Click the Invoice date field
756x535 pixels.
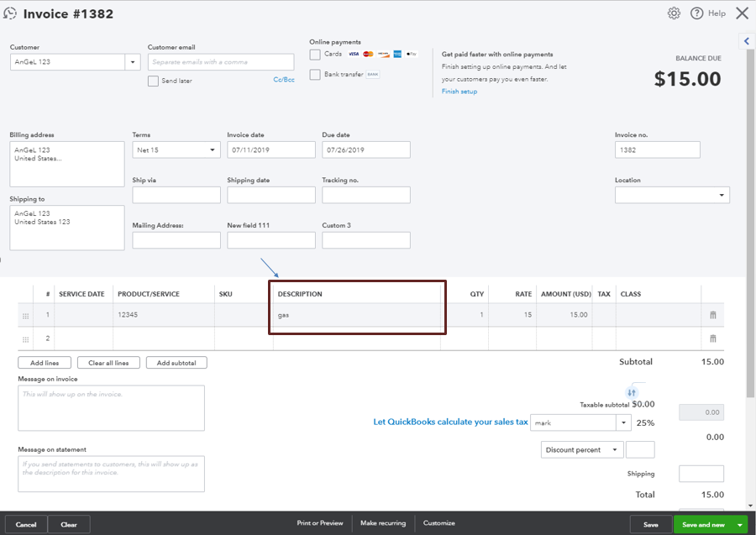271,149
